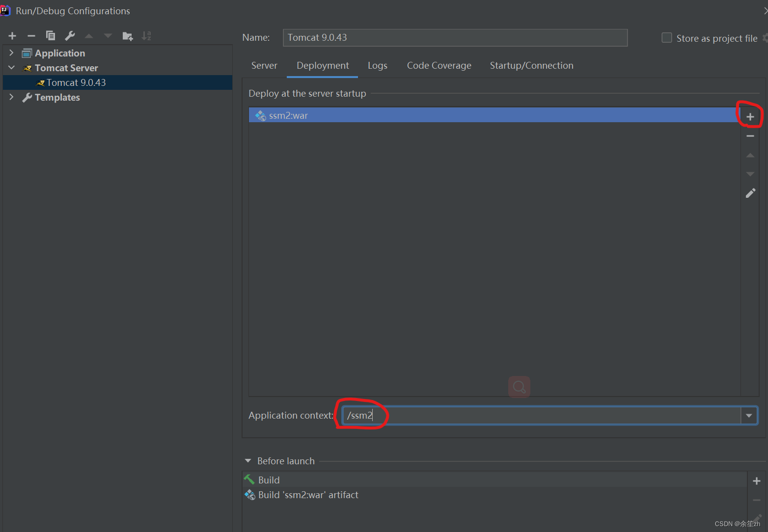The image size is (768, 532).
Task: Open the Startup/Connection tab
Action: click(531, 66)
